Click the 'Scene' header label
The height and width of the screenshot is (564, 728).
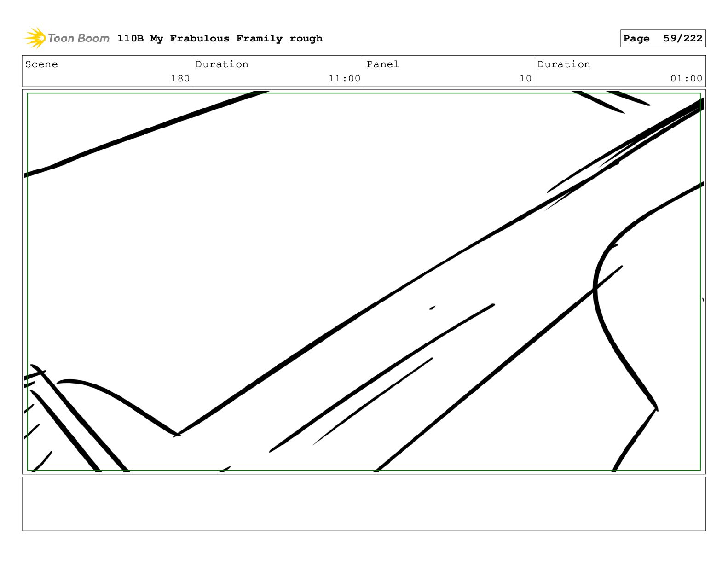click(41, 64)
